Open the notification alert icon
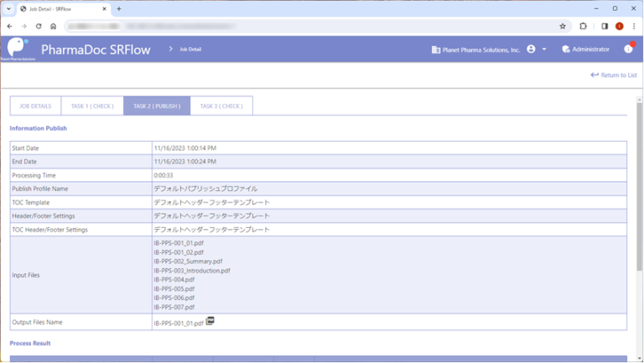The width and height of the screenshot is (644, 363). (628, 49)
